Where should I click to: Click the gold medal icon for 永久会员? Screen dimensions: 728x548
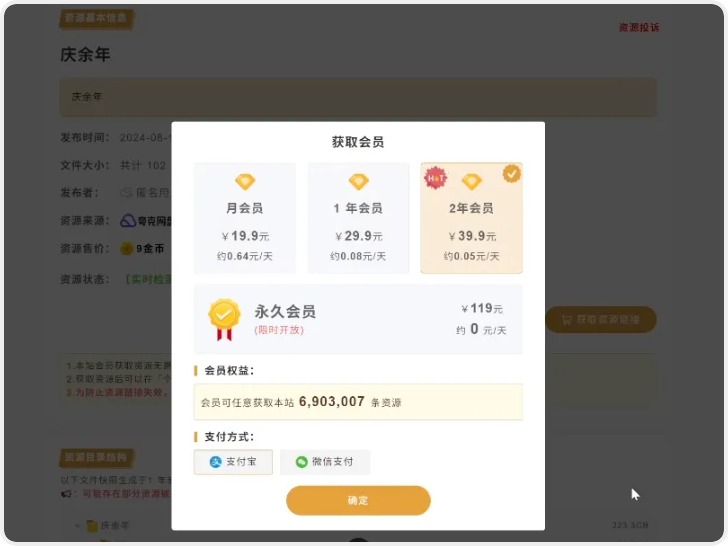pos(224,320)
